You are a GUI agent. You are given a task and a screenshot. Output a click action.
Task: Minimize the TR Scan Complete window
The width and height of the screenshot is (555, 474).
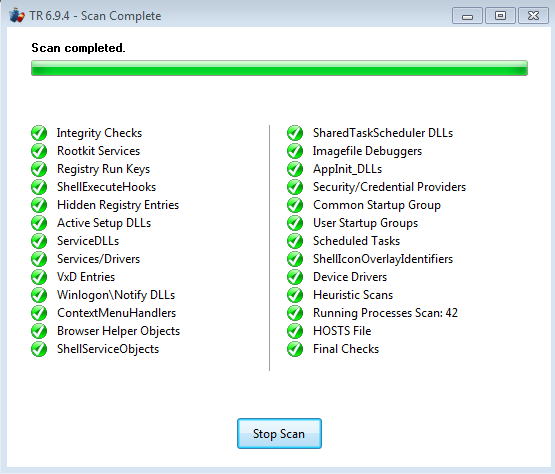coord(467,16)
